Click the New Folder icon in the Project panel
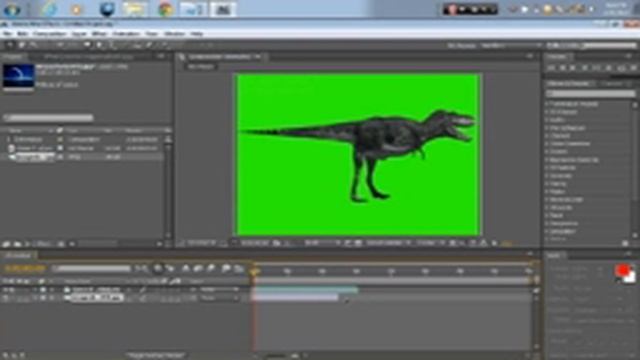 [x=17, y=244]
